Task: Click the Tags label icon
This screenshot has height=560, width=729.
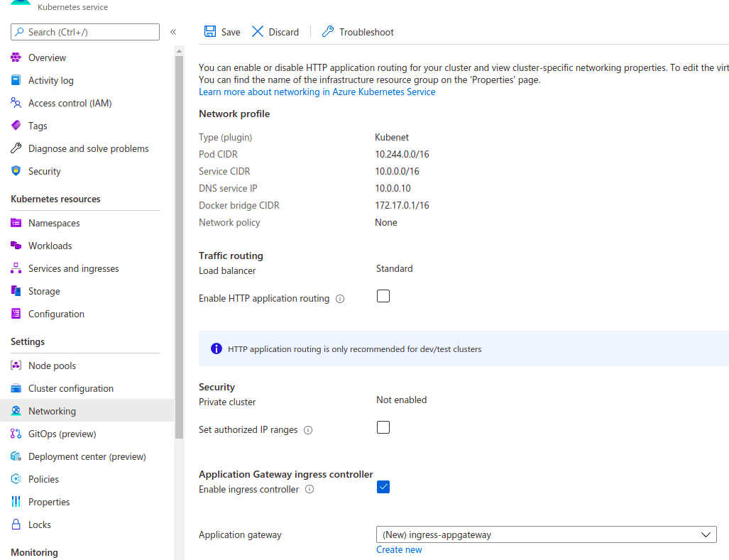Action: [x=16, y=126]
